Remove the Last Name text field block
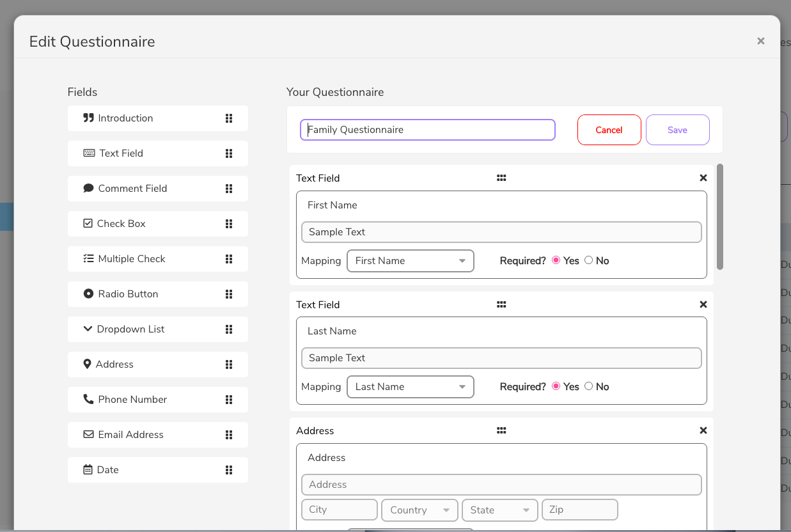Screen dimensions: 791x532 [703, 305]
